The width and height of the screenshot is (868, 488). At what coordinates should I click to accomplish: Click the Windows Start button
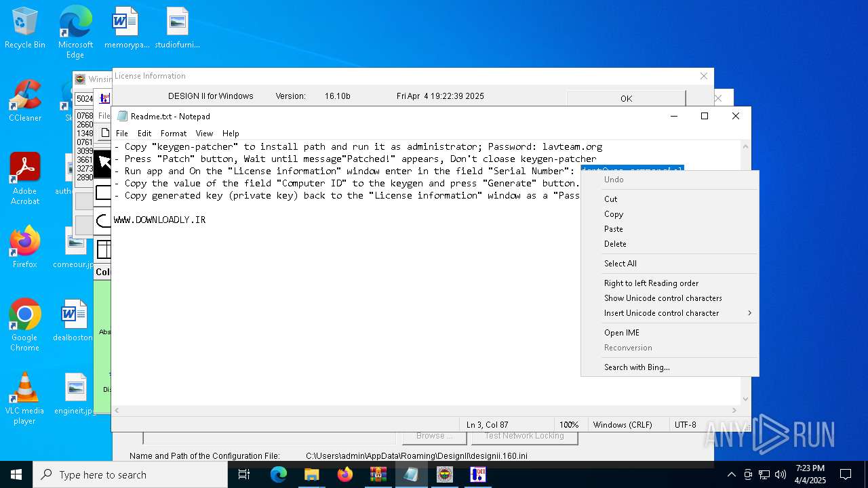click(x=16, y=474)
